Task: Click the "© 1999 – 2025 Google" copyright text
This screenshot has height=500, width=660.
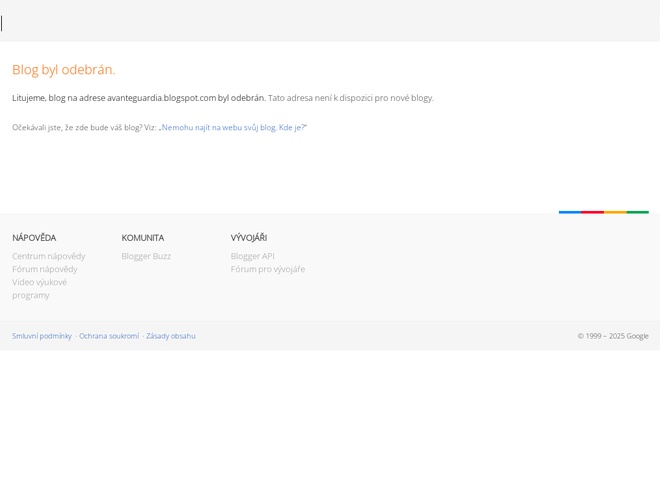Action: (612, 336)
